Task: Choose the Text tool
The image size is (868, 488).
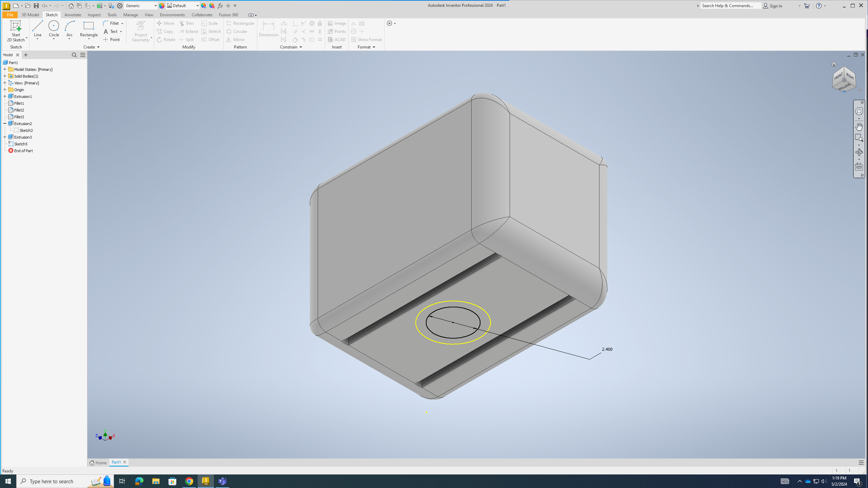Action: [113, 32]
